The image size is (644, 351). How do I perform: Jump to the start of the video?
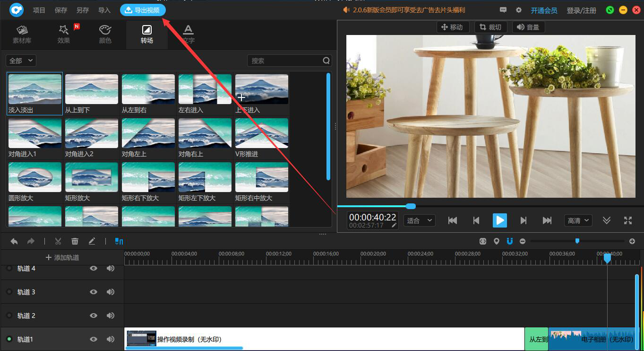pyautogui.click(x=453, y=220)
